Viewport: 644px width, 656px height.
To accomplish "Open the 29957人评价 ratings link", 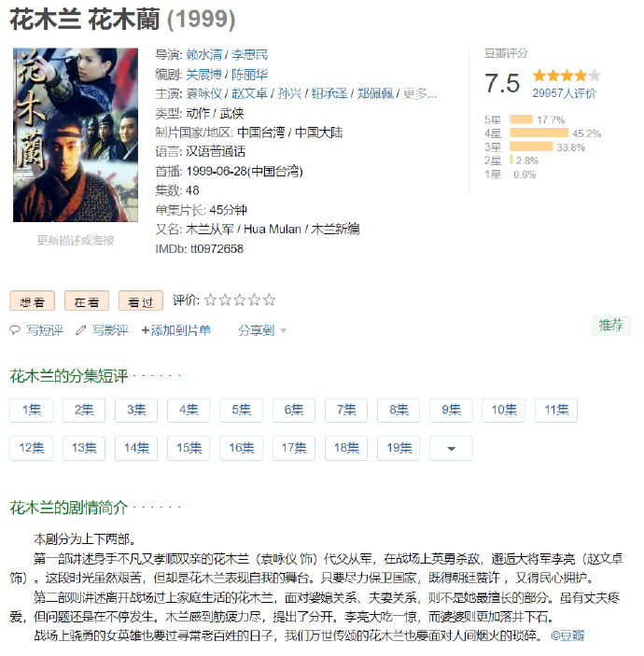I will point(564,93).
